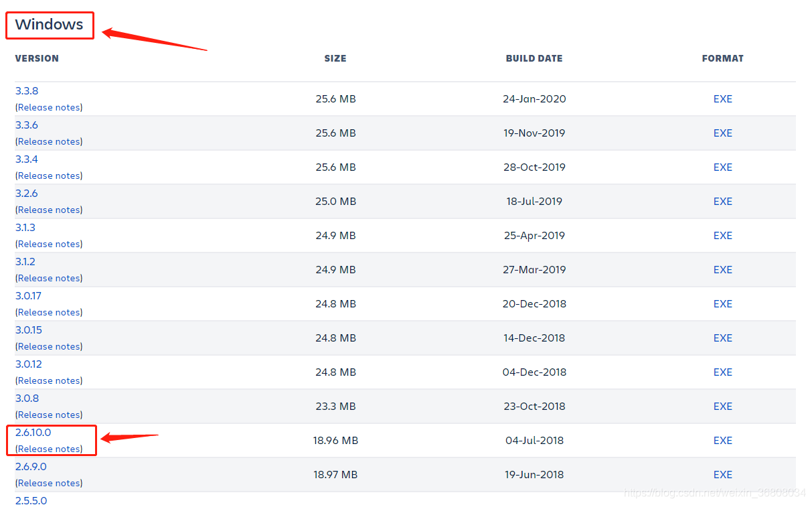The height and width of the screenshot is (505, 812).
Task: Download the EXE for version 3.3.6
Action: [723, 133]
